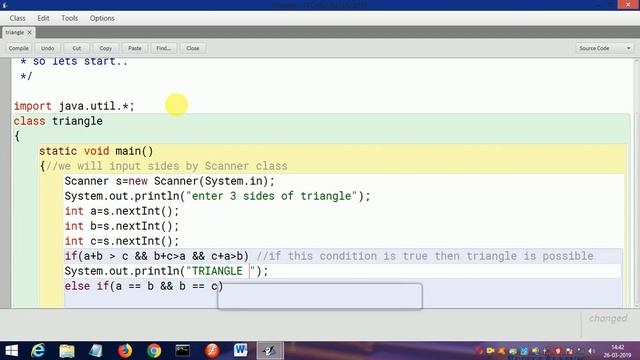The image size is (640, 360).
Task: Open the taskbar clock and date
Action: click(618, 351)
